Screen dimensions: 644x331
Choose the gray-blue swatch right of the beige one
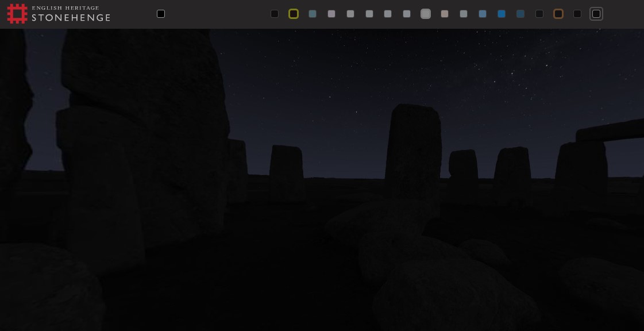click(463, 14)
